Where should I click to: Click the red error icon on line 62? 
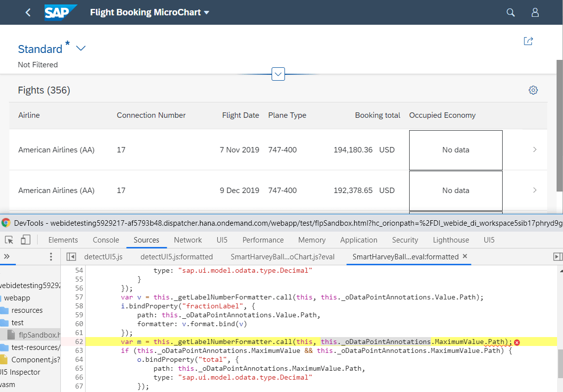pyautogui.click(x=517, y=342)
